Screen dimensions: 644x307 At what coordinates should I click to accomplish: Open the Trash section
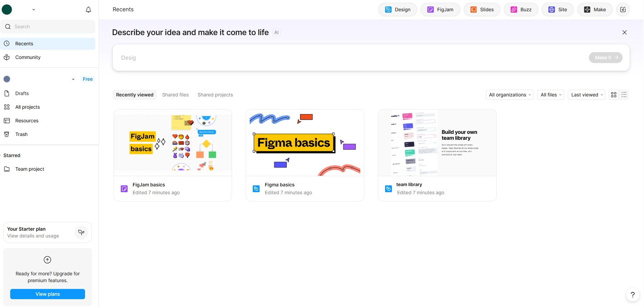(21, 134)
